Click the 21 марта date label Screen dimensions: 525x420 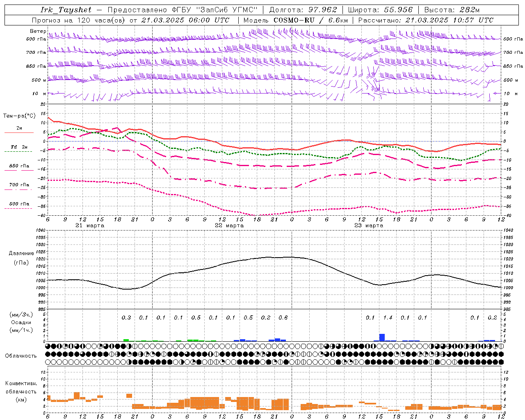tap(90, 225)
